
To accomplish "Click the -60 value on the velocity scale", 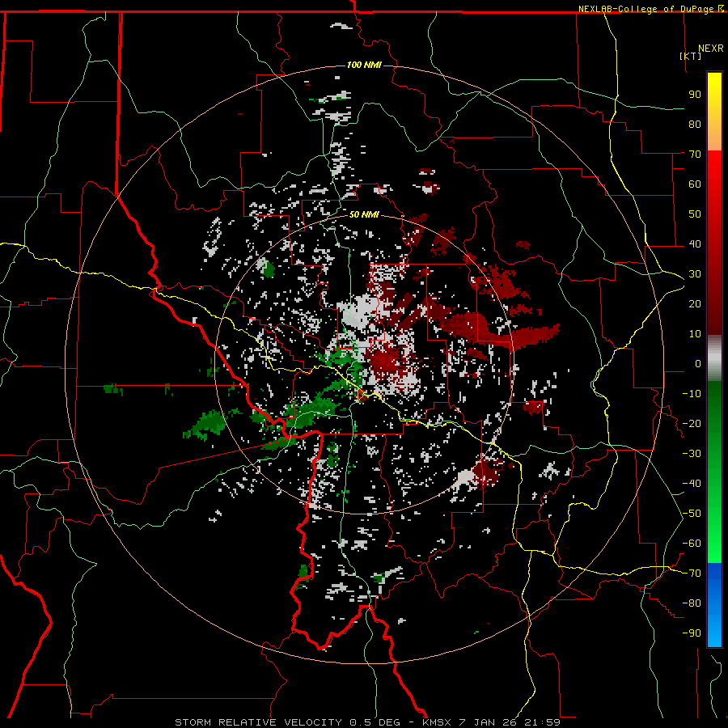I will 692,544.
